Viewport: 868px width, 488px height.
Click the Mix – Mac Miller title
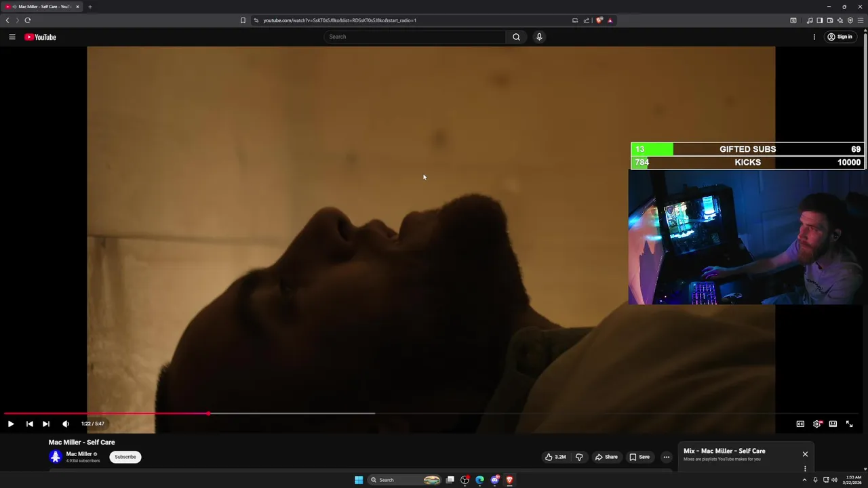coord(724,451)
